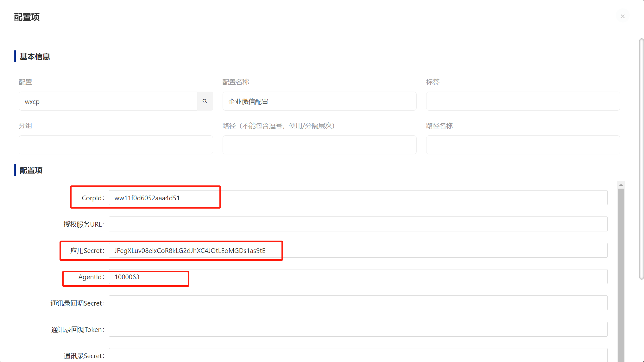Focus the 配置名称 field with 企业微信配置
The width and height of the screenshot is (644, 362).
click(x=319, y=101)
